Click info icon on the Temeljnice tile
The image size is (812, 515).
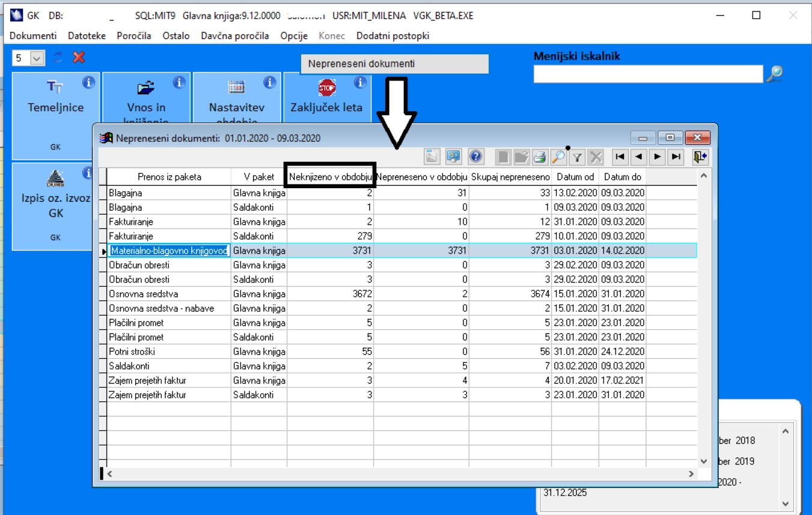click(x=89, y=82)
